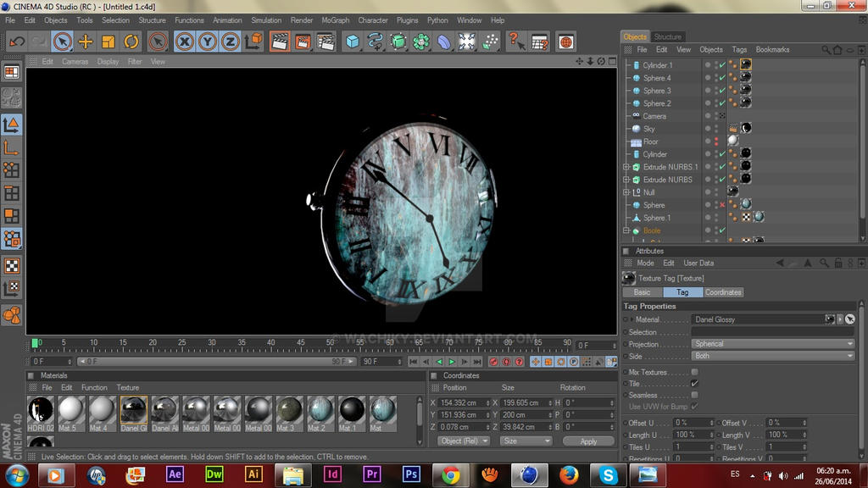Image resolution: width=868 pixels, height=488 pixels.
Task: Open the NURBS generator icon
Action: tap(398, 42)
